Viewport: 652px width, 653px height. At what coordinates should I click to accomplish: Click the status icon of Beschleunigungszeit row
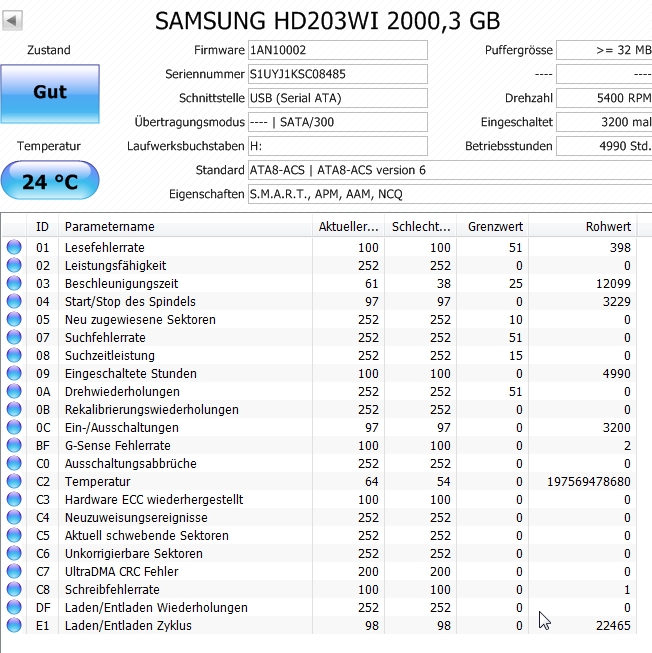[14, 283]
